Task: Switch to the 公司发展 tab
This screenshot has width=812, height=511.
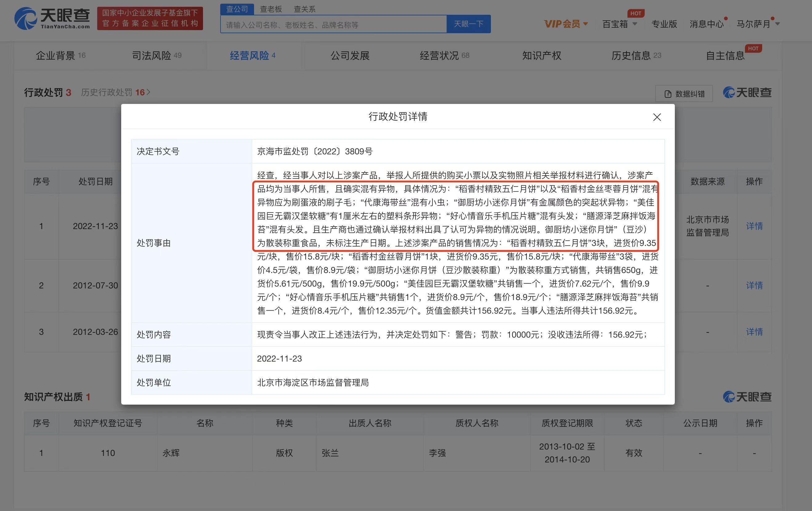Action: [350, 55]
